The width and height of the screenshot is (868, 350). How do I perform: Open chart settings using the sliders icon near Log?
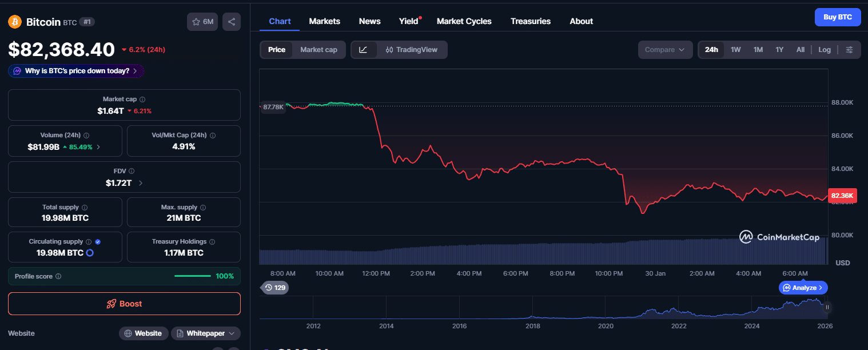pos(850,50)
